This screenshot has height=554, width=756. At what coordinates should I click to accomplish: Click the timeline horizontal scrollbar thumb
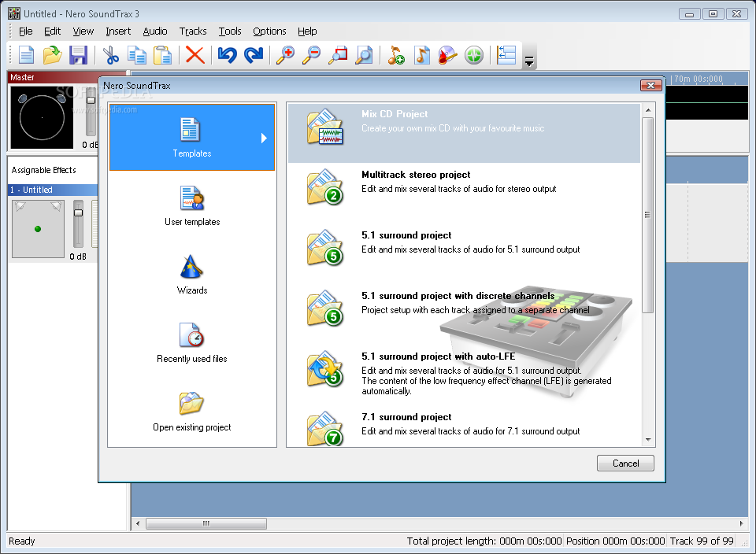coord(206,523)
